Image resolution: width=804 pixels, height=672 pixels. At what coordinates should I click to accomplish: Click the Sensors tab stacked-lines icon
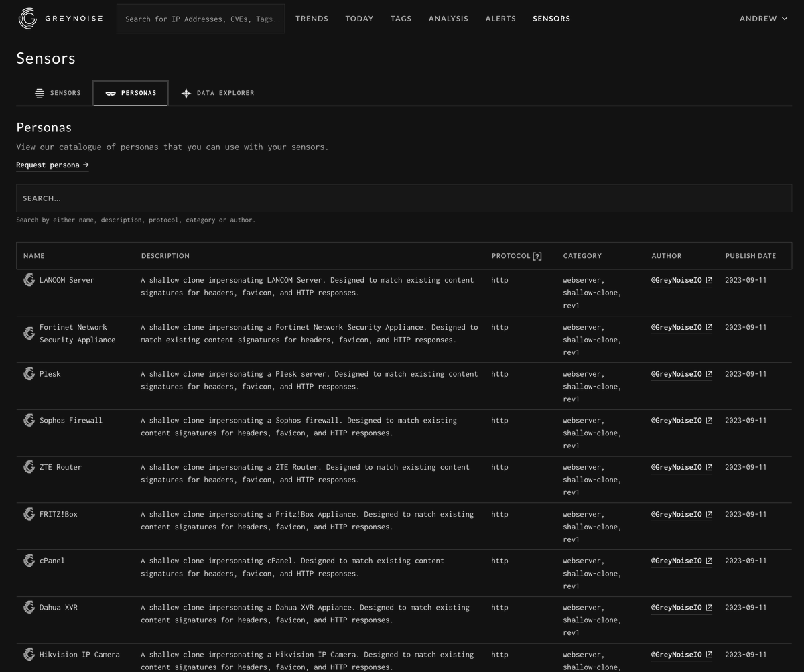click(40, 93)
